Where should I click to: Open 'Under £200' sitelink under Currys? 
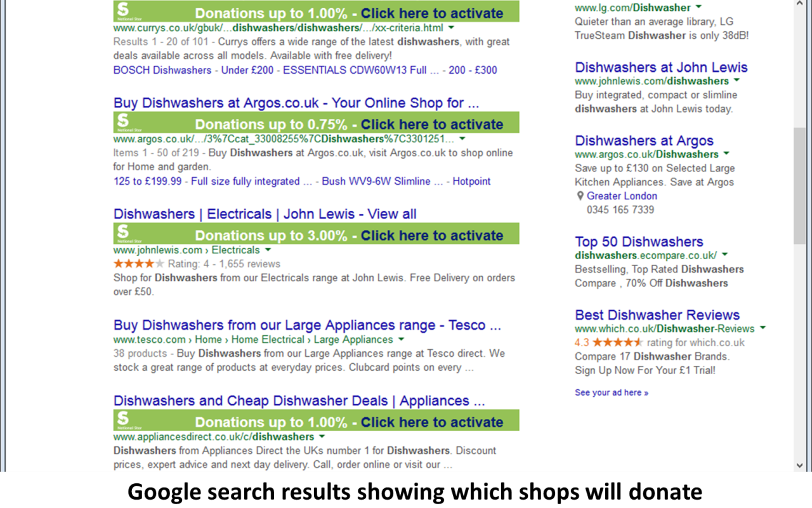click(247, 70)
